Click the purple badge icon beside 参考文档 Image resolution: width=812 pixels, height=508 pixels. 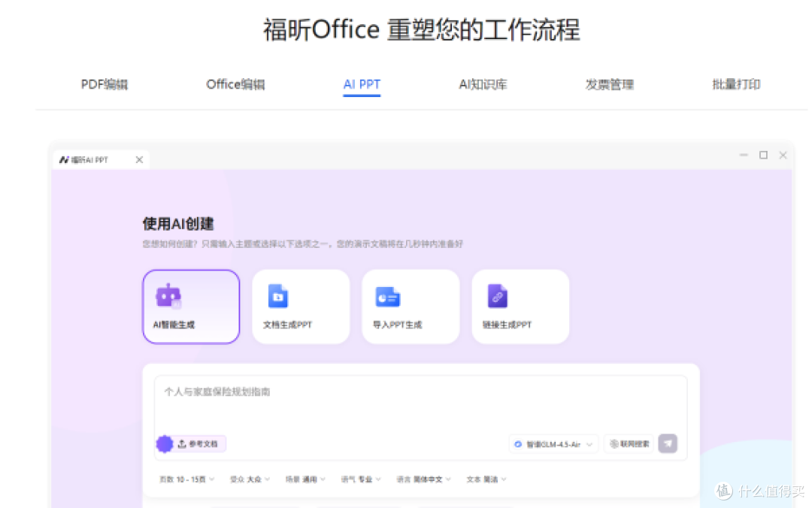(165, 444)
